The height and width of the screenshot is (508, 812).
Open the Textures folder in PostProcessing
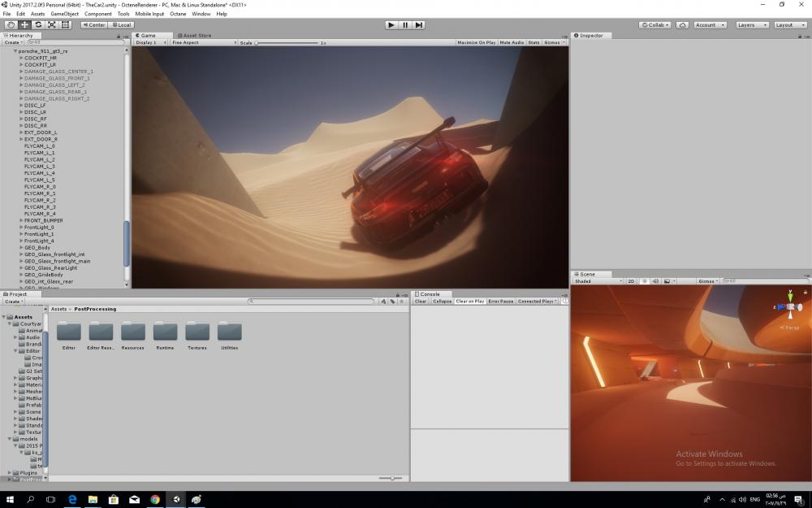click(x=197, y=333)
